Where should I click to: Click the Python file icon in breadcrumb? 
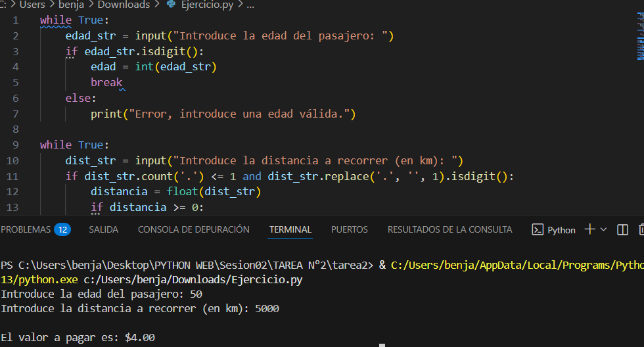172,4
